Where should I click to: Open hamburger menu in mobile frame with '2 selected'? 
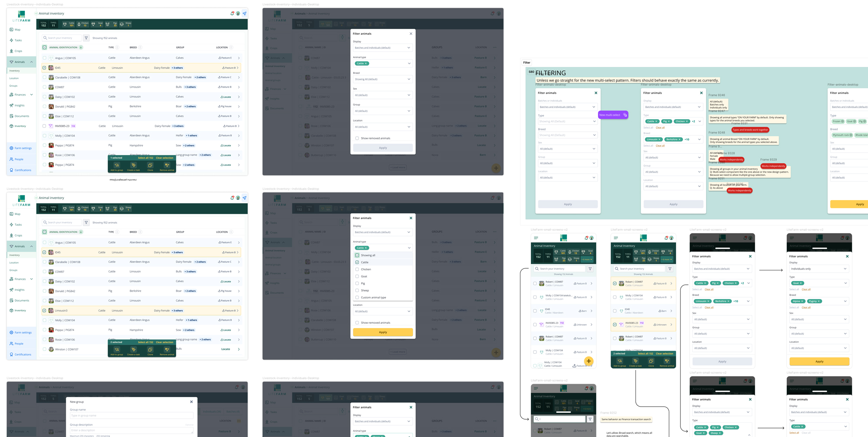point(615,238)
